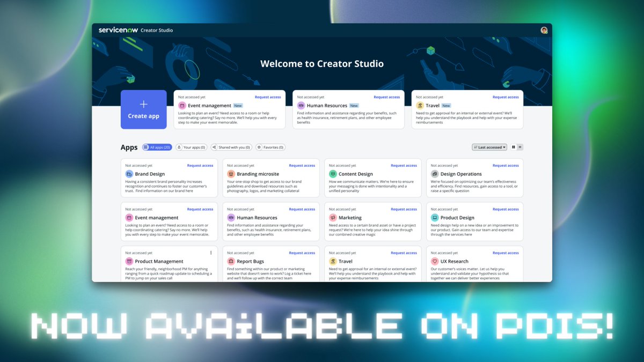Request access to Design Operations

click(x=506, y=165)
